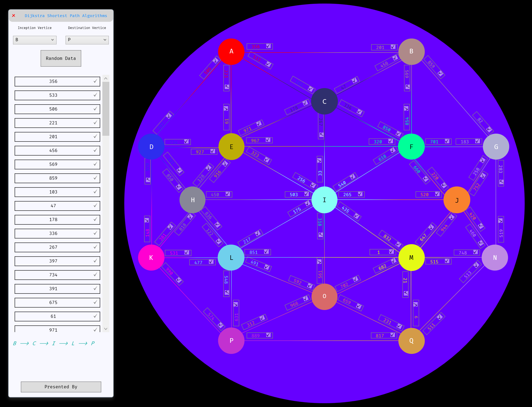Select the yellow vertex node M
Viewport: 532px width, 407px height.
click(x=411, y=258)
